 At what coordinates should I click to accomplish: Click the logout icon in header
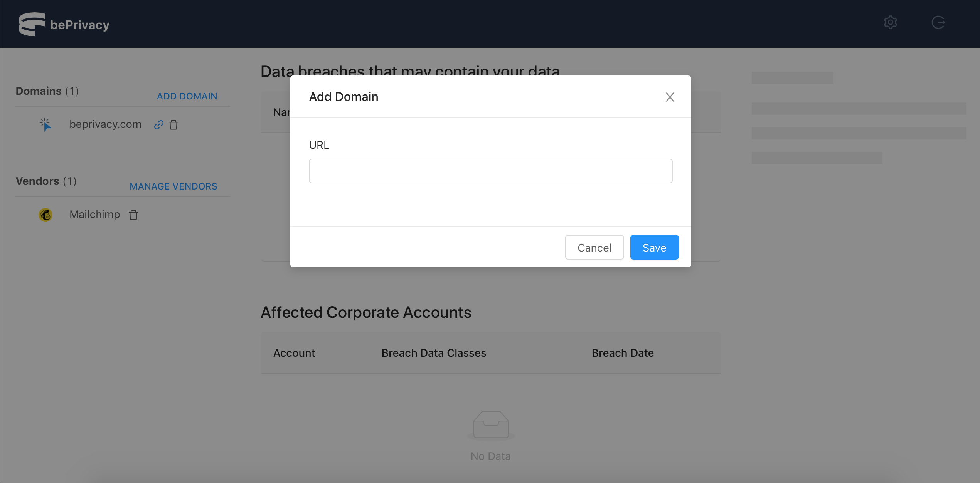(938, 22)
